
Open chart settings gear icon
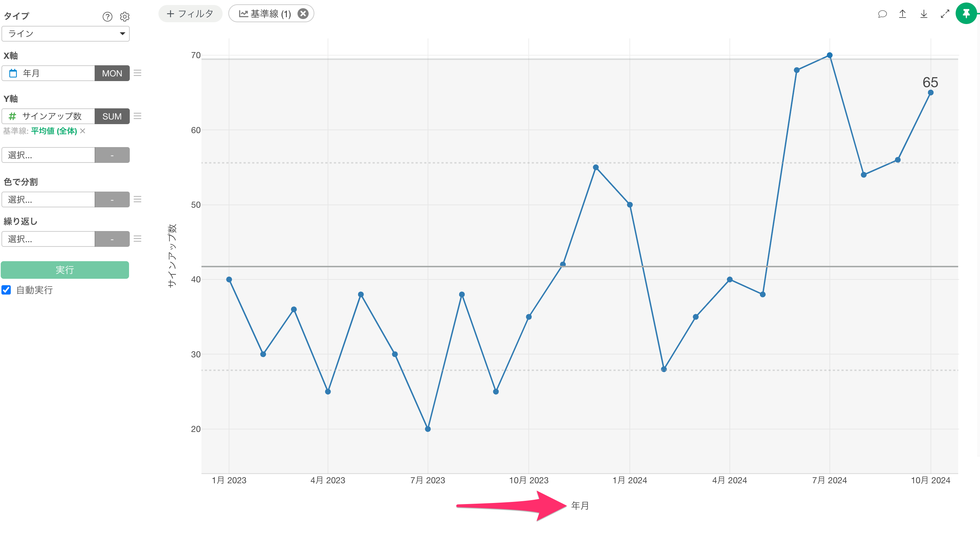point(125,17)
